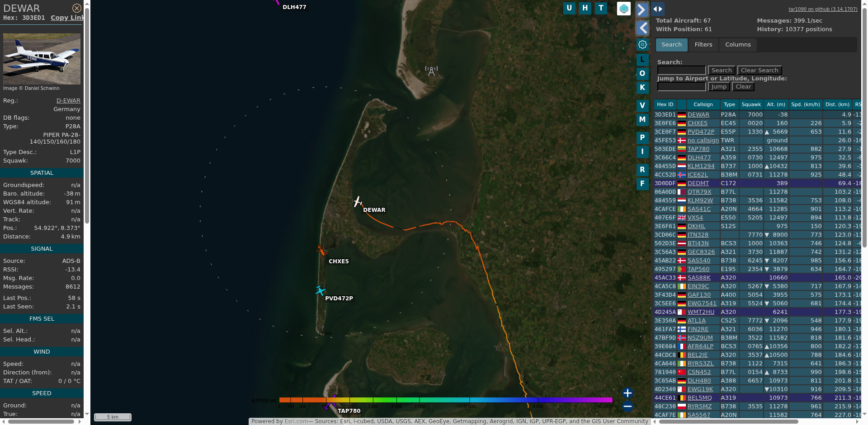Image resolution: width=868 pixels, height=425 pixels.
Task: Click the DEWAR aircraft photo thumbnail
Action: point(42,59)
